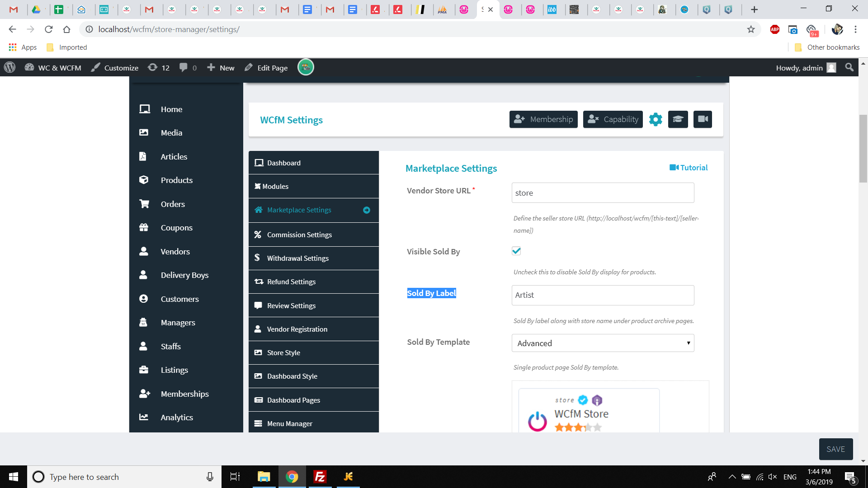The height and width of the screenshot is (488, 868).
Task: Show hidden system tray icons
Action: tap(732, 477)
